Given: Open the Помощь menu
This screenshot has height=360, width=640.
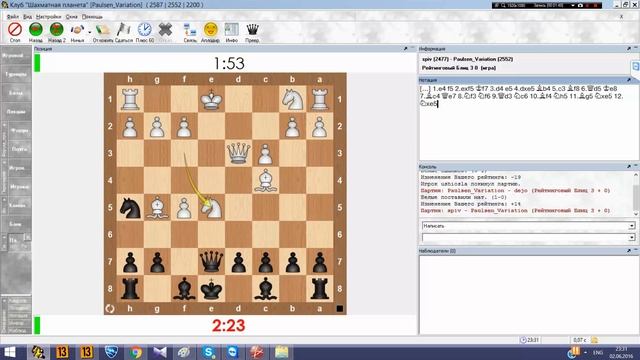Looking at the screenshot, I should (92, 17).
